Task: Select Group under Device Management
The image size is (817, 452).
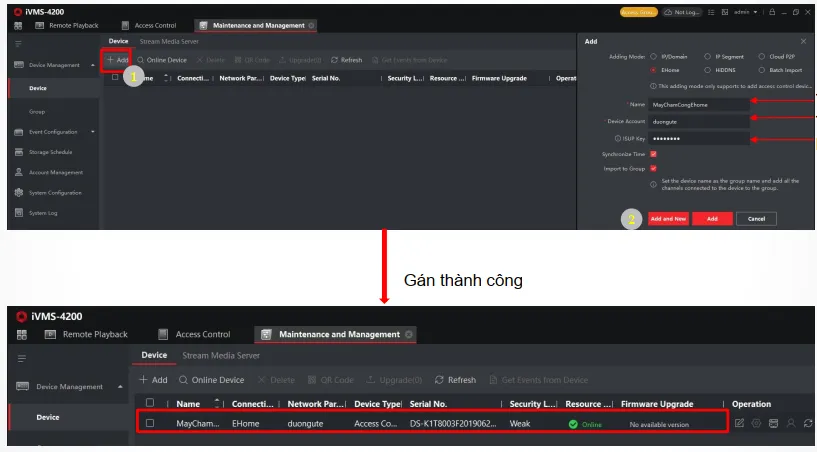Action: [x=37, y=112]
